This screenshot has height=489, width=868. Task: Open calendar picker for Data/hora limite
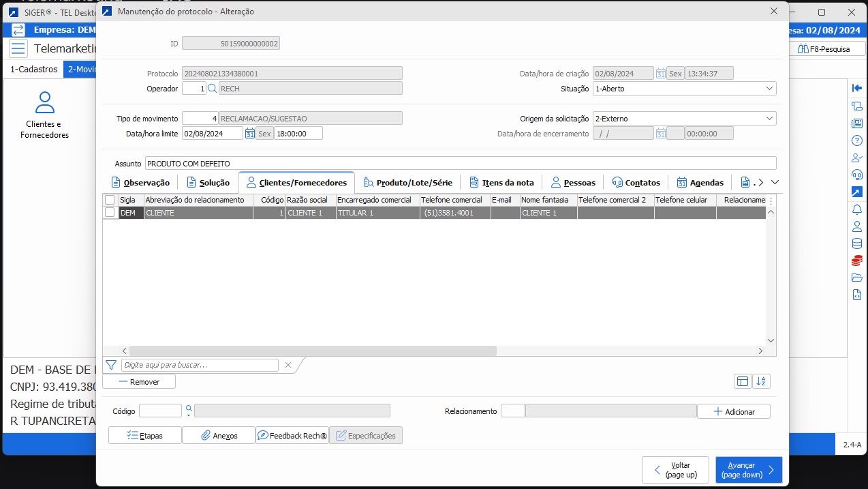(250, 134)
